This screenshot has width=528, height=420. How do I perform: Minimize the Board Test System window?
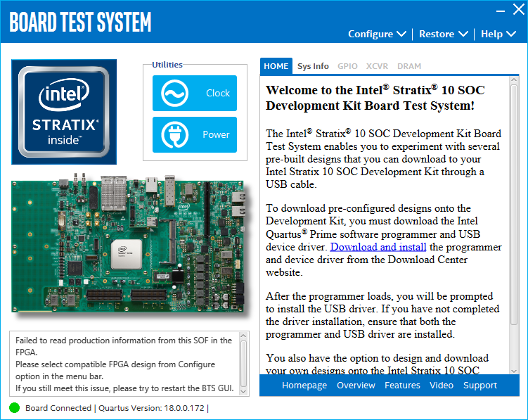(x=501, y=11)
